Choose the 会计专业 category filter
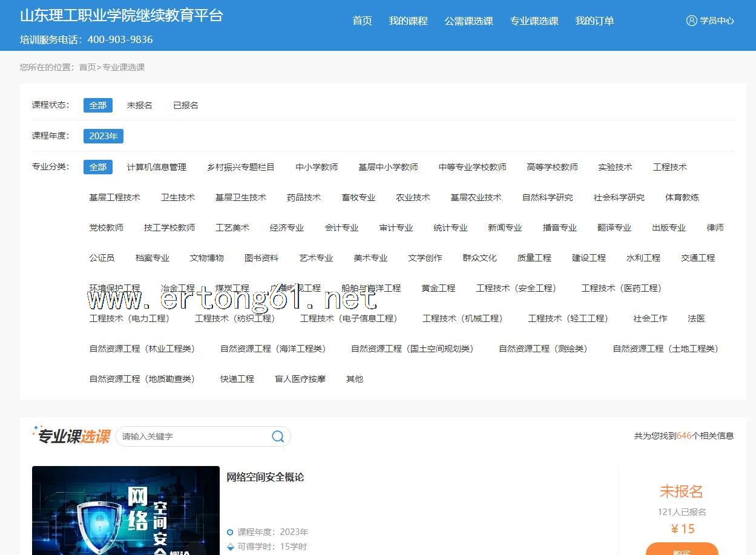 click(341, 228)
